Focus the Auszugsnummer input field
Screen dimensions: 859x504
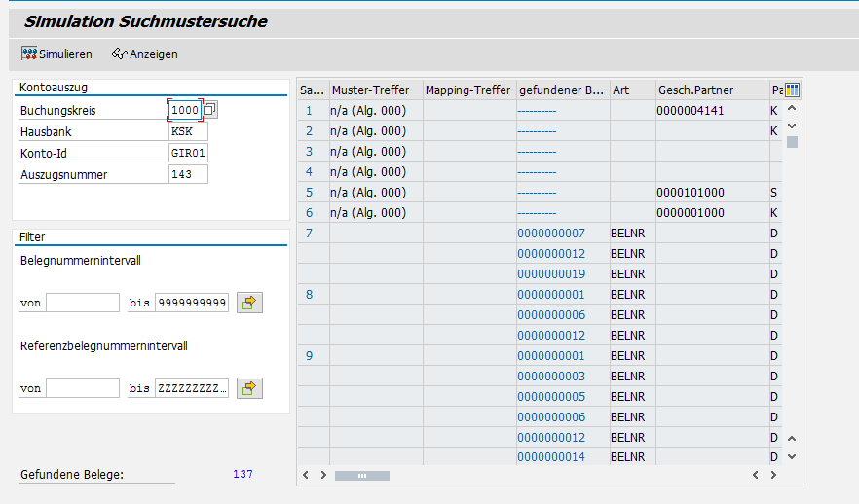187,174
